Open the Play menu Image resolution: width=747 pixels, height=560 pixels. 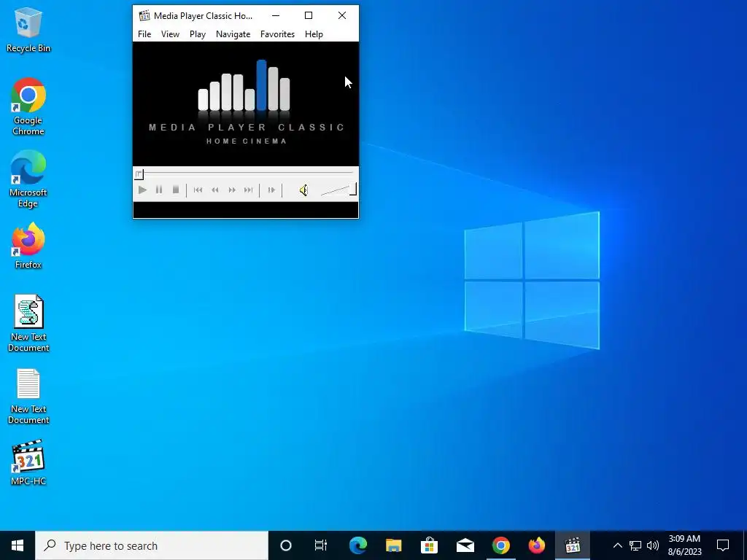pyautogui.click(x=198, y=34)
